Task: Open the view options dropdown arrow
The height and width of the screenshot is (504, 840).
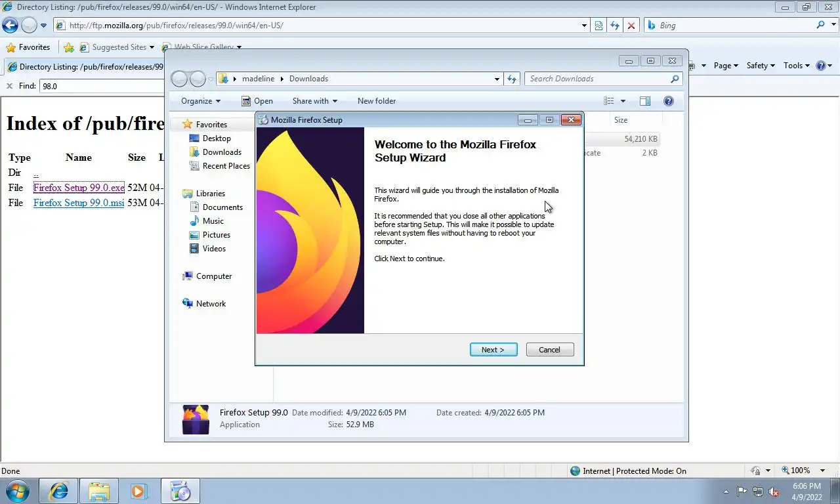Action: point(623,101)
